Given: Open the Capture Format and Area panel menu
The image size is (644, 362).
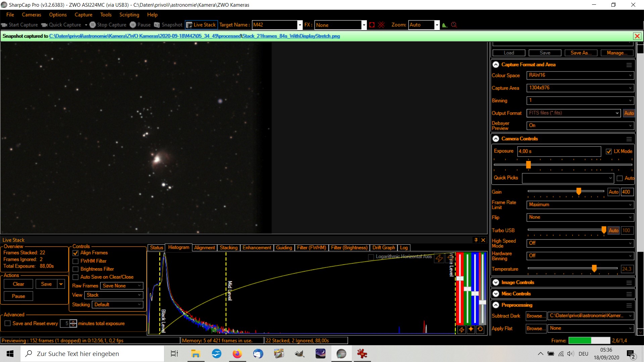Looking at the screenshot, I should tap(629, 65).
